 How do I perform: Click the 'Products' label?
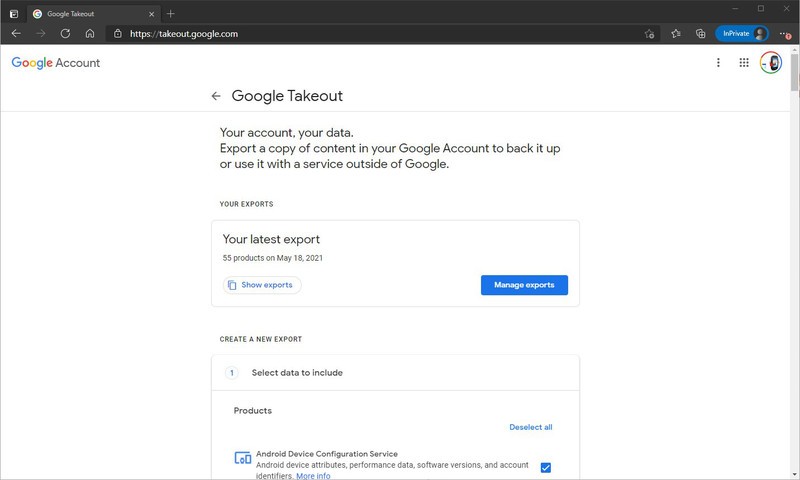click(x=253, y=411)
